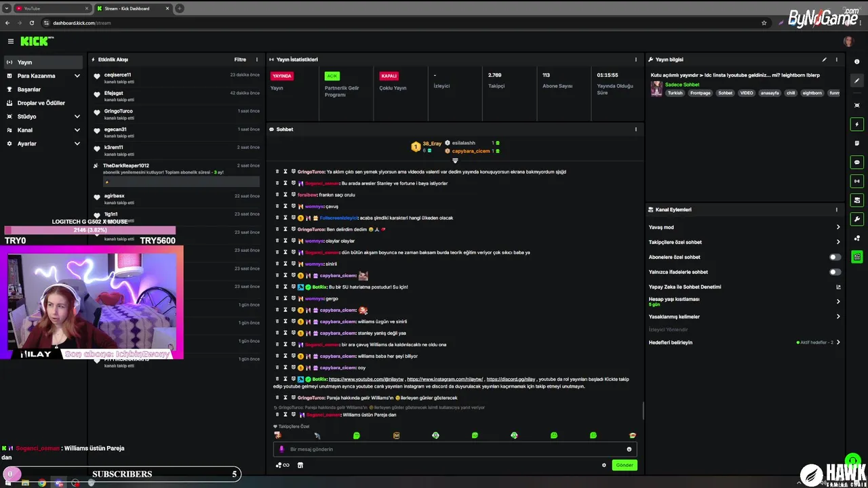Screen dimensions: 868x488
Task: Bookmark this page with star icon
Action: tap(764, 23)
